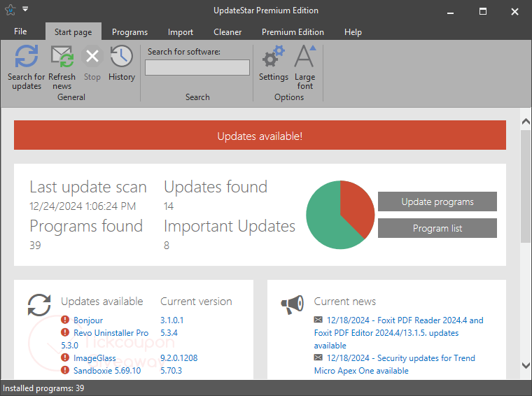
Task: Open the Foxit PDF Reader news link
Action: (x=399, y=333)
